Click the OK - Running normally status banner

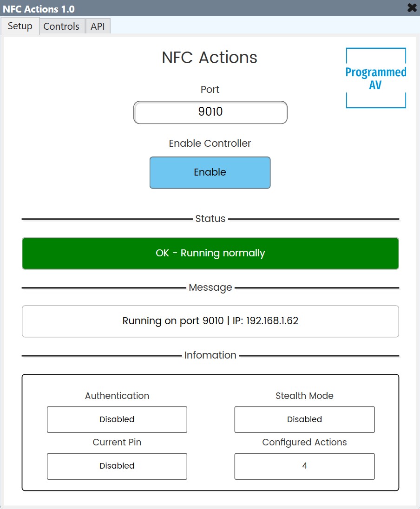tap(210, 253)
